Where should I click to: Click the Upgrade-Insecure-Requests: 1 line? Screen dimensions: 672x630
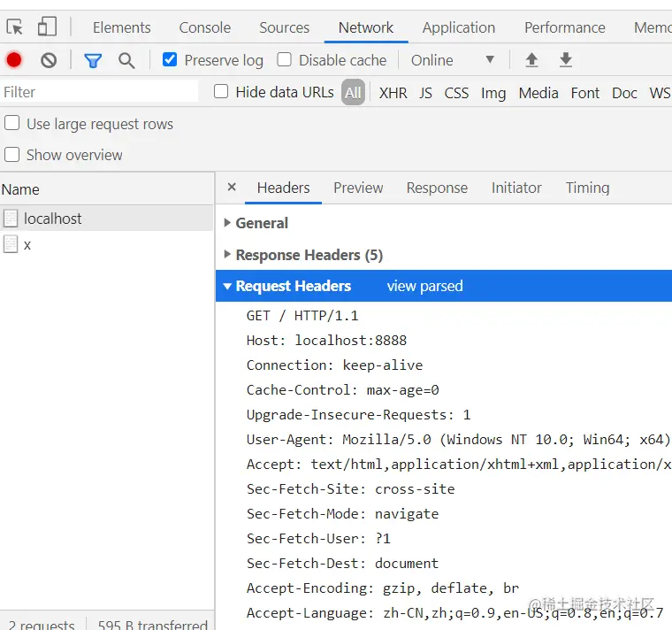tap(358, 415)
